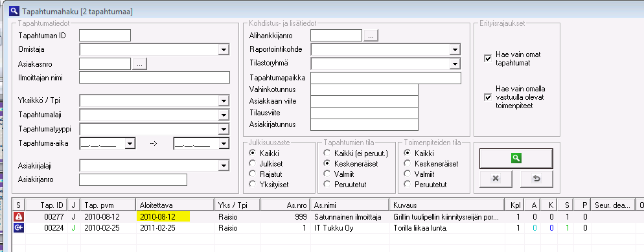Viewport: 644px width, 252px height.
Task: Sort by Yks / Tpi column header
Action: [237, 205]
